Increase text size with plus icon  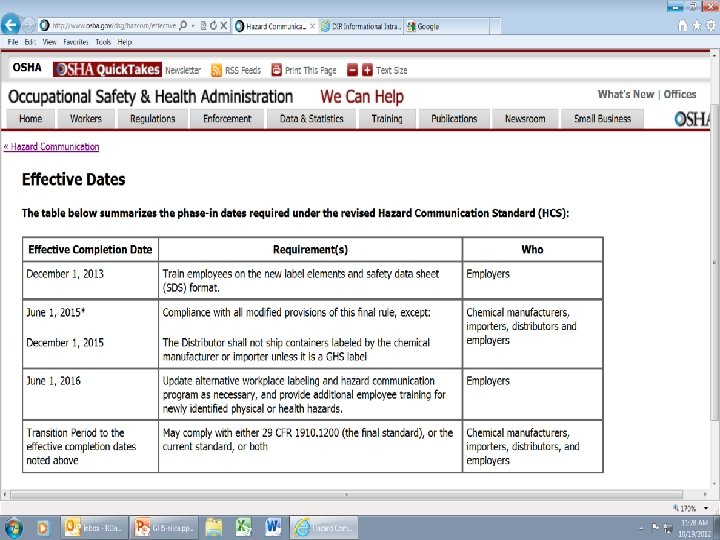[x=367, y=70]
